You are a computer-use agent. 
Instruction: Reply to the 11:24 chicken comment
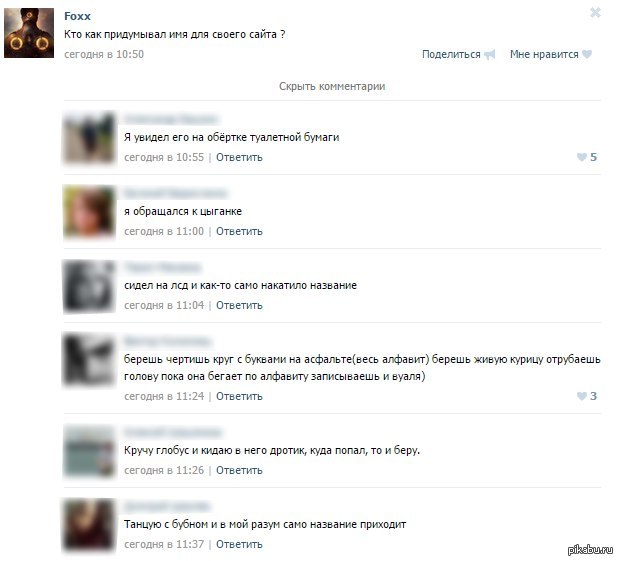[239, 396]
